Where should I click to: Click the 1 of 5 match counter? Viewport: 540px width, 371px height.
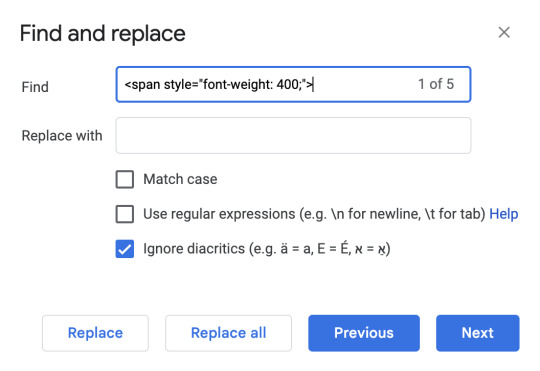(436, 84)
